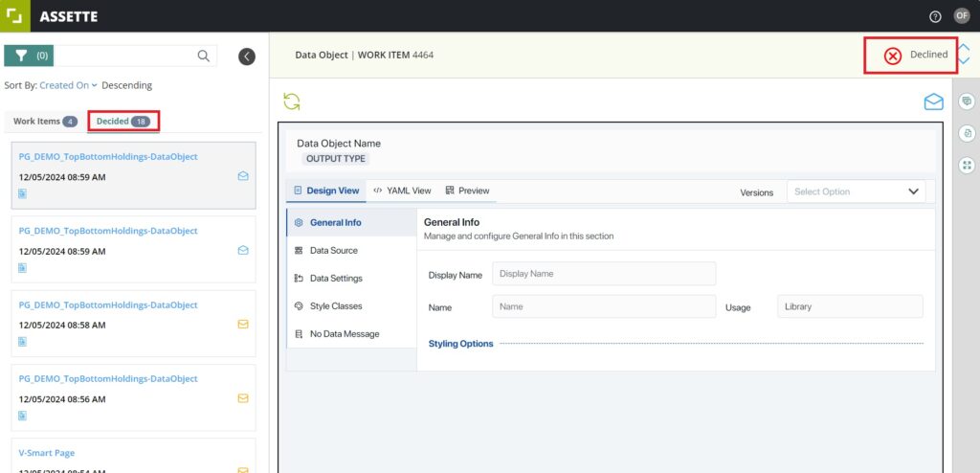Open the No Data Message section
Viewport: 980px width, 473px height.
click(351, 333)
